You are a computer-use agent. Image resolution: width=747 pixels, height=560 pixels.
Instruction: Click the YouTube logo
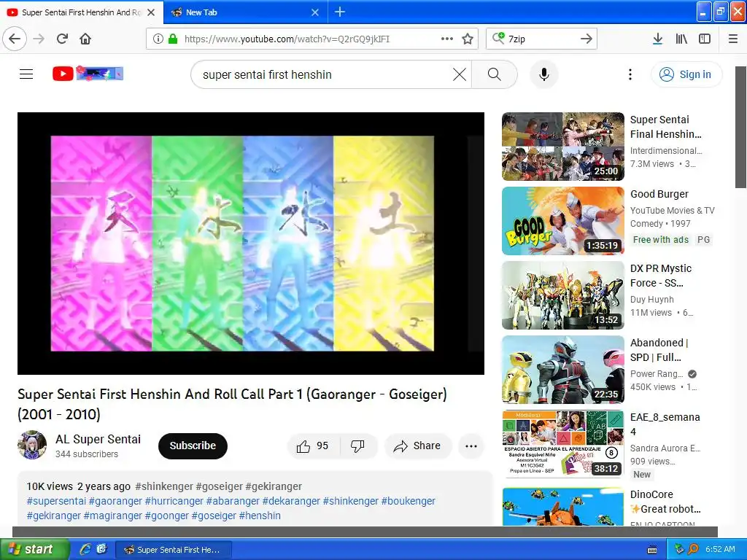pyautogui.click(x=88, y=74)
